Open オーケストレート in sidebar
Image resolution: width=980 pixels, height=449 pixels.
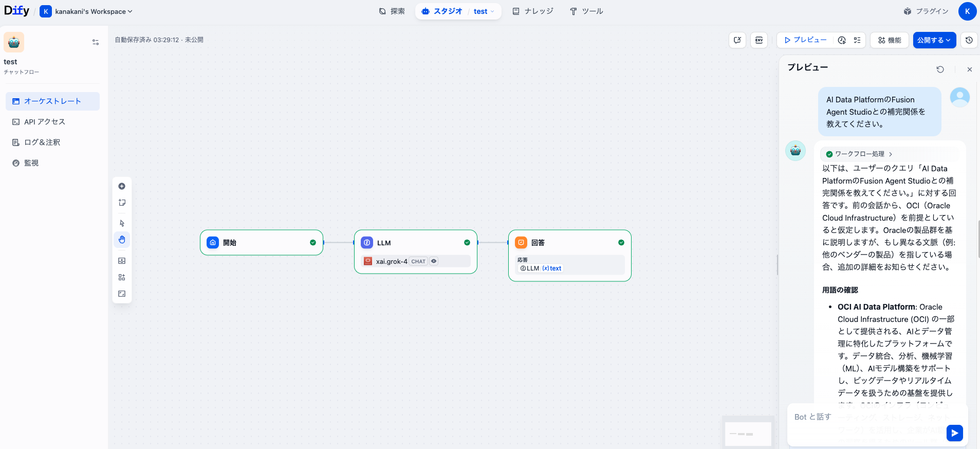(52, 101)
